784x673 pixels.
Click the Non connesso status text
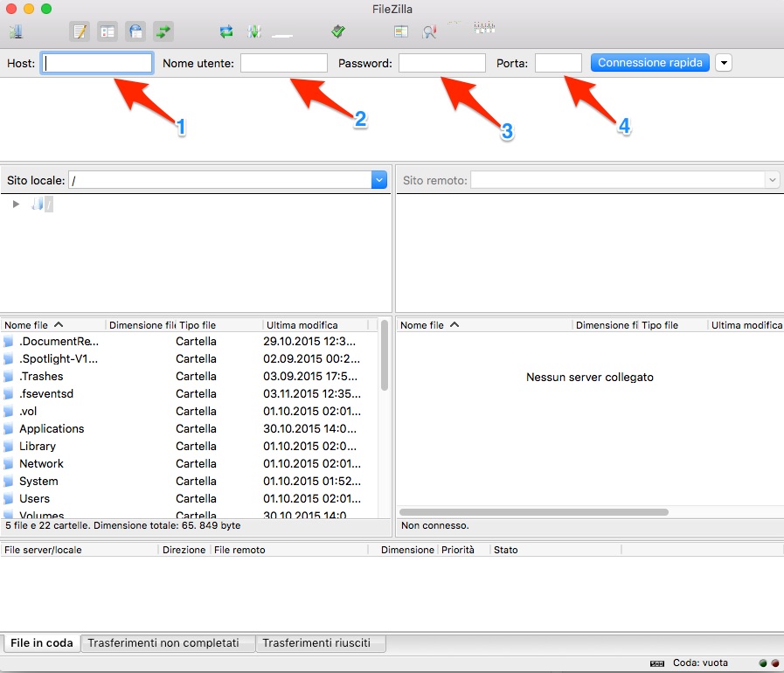[435, 525]
